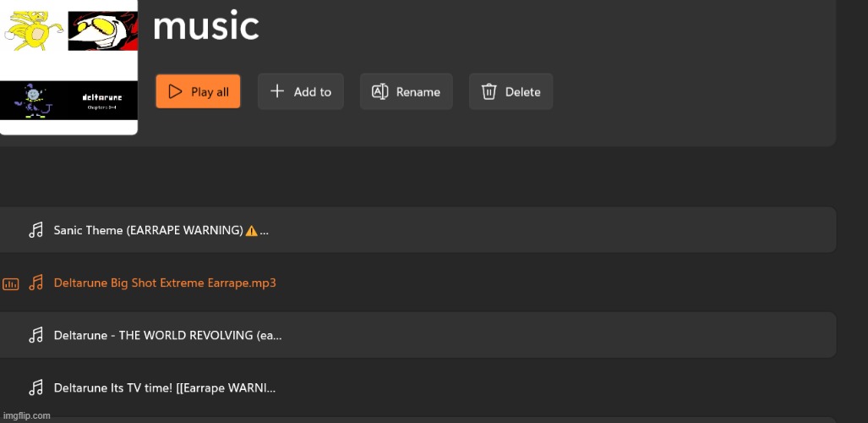Viewport: 868px width, 423px height.
Task: Click the orange music note beside Big Shot
Action: click(35, 283)
